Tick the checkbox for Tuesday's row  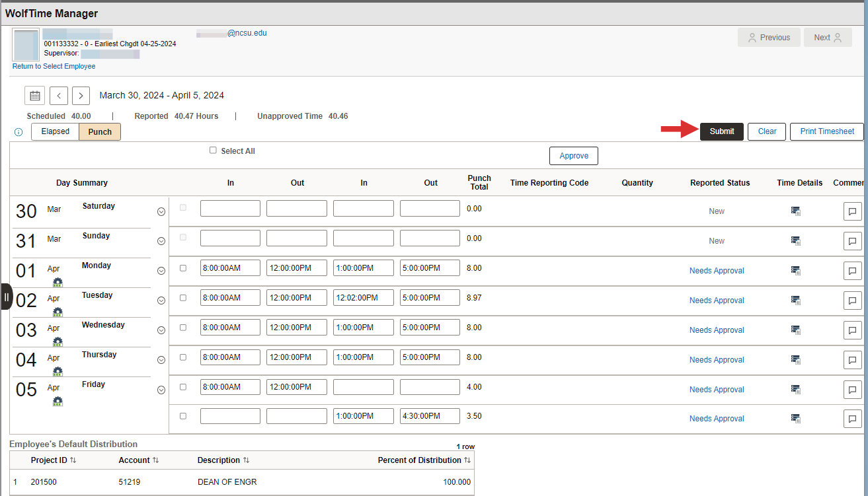(183, 298)
